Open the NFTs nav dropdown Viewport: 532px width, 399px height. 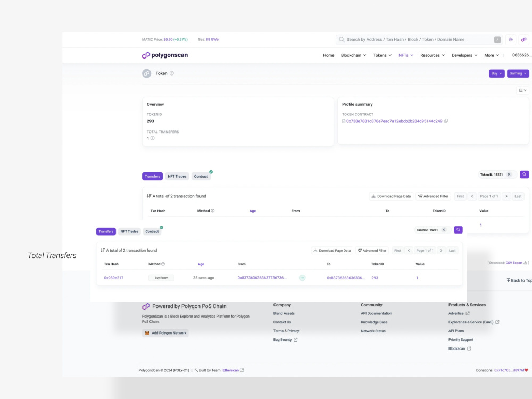406,55
